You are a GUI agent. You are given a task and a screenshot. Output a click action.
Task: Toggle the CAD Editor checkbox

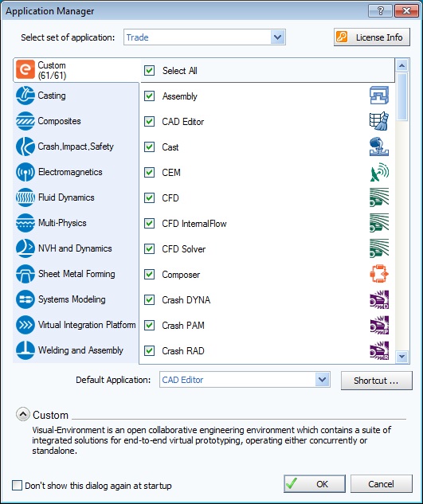click(149, 121)
